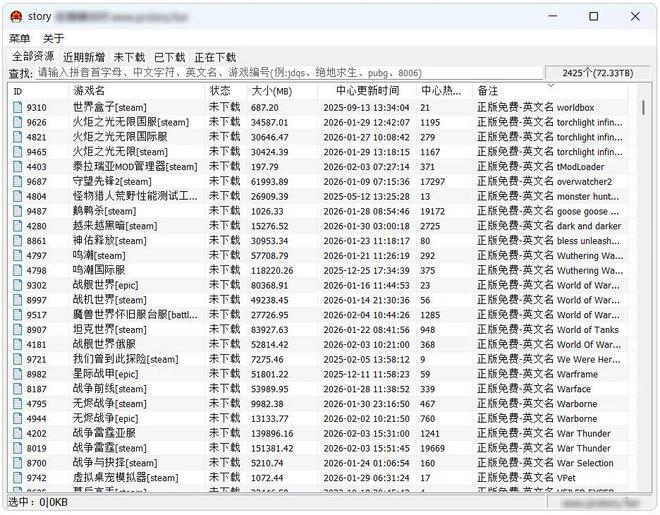Image resolution: width=660 pixels, height=515 pixels.
Task: Click the file icon for ID 8907
Action: tap(17, 329)
